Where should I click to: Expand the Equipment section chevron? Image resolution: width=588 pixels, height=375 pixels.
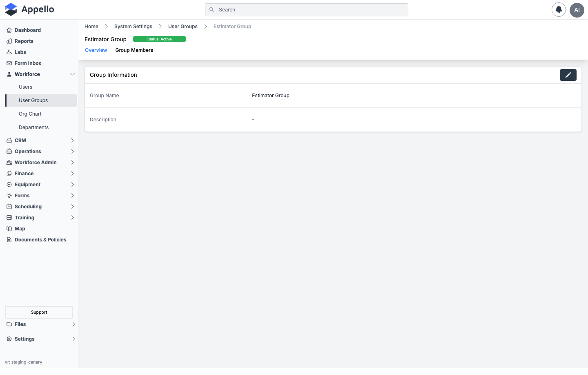[x=72, y=185]
